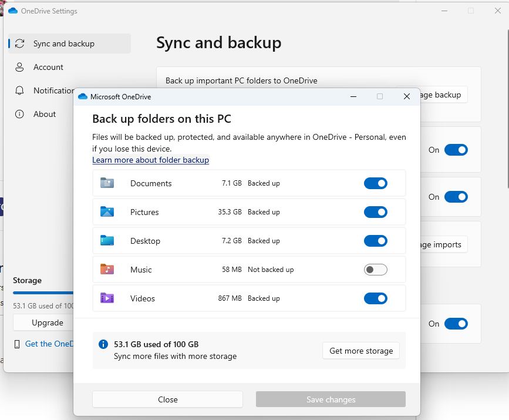
Task: Toggle off Pictures folder backup
Action: pos(375,212)
